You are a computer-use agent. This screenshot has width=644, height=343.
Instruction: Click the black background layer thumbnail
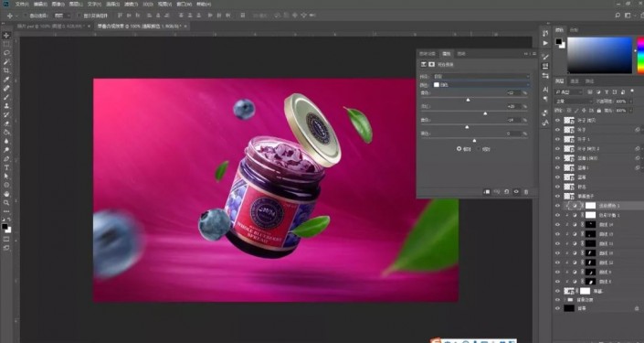pos(569,308)
